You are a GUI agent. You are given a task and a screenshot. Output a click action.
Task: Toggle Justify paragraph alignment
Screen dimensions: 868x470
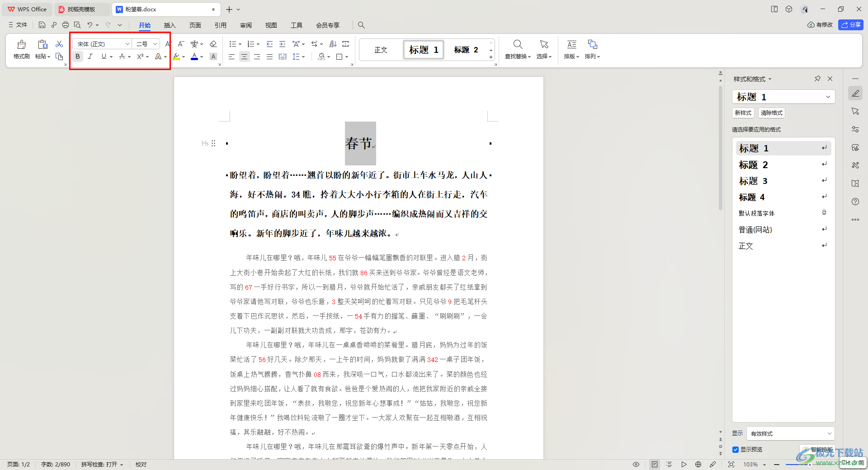coord(269,56)
